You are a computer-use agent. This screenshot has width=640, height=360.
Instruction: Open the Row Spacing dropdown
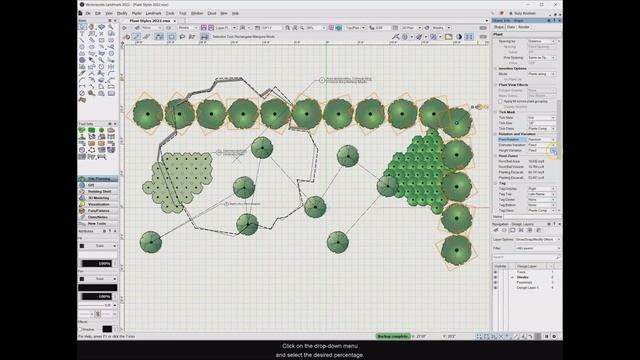[542, 58]
